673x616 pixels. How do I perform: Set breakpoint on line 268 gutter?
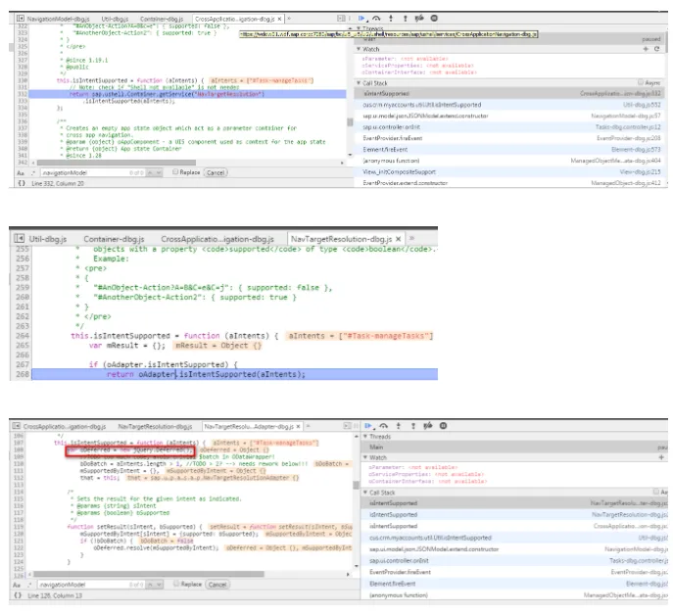pyautogui.click(x=23, y=374)
